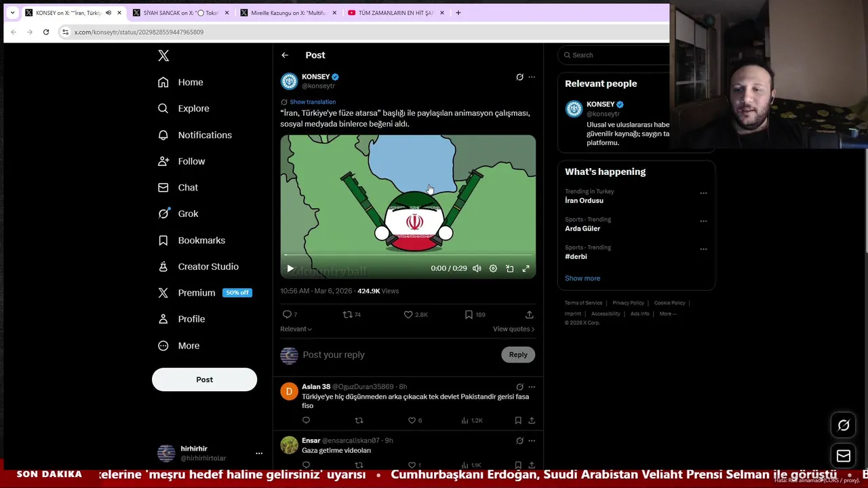Open Notifications
The image size is (868, 488).
click(195, 135)
